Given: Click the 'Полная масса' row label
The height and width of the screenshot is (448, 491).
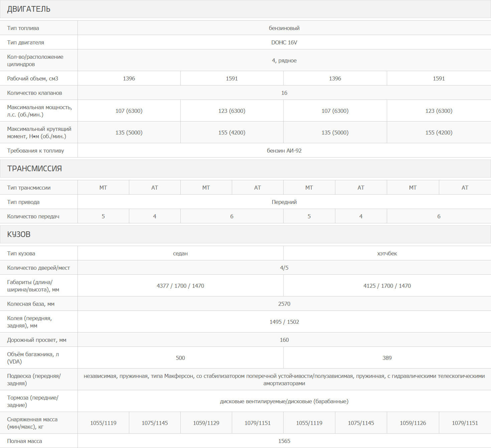Looking at the screenshot, I should point(24,441).
